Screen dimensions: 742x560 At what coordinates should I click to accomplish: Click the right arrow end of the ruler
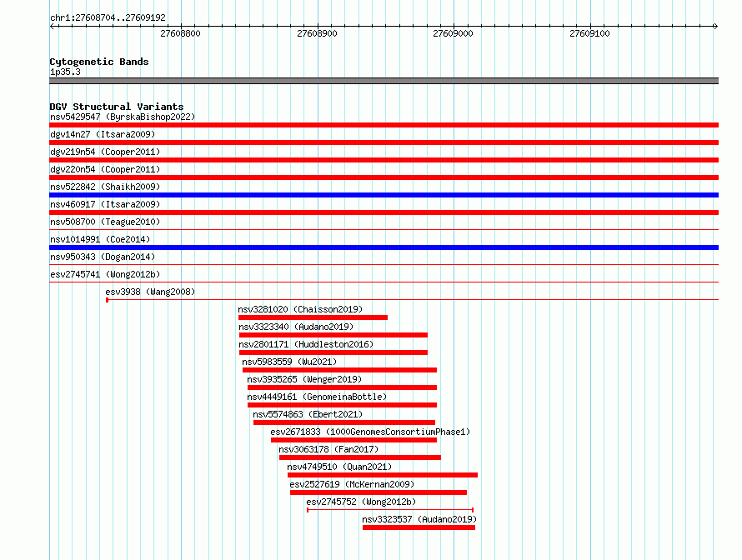tap(715, 26)
